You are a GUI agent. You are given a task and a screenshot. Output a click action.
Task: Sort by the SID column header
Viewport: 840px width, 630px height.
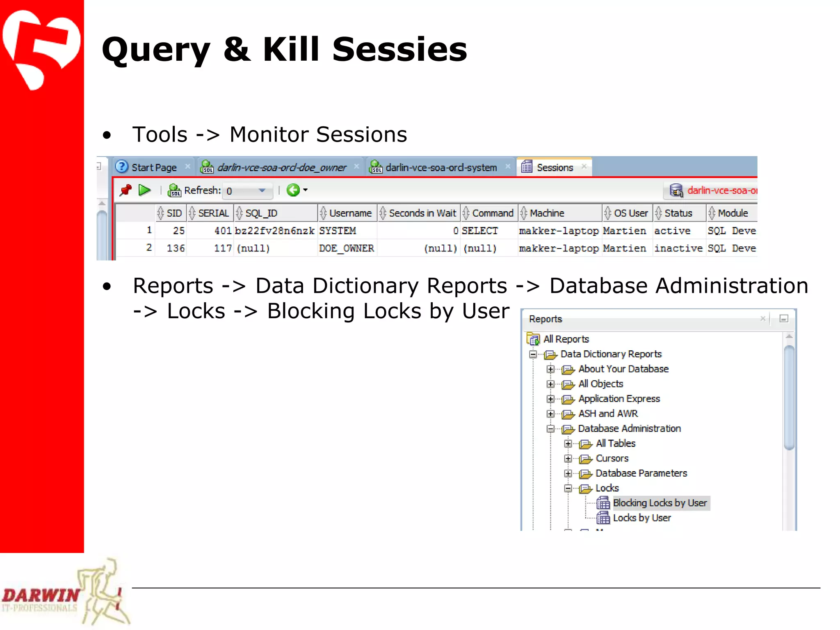pos(171,213)
